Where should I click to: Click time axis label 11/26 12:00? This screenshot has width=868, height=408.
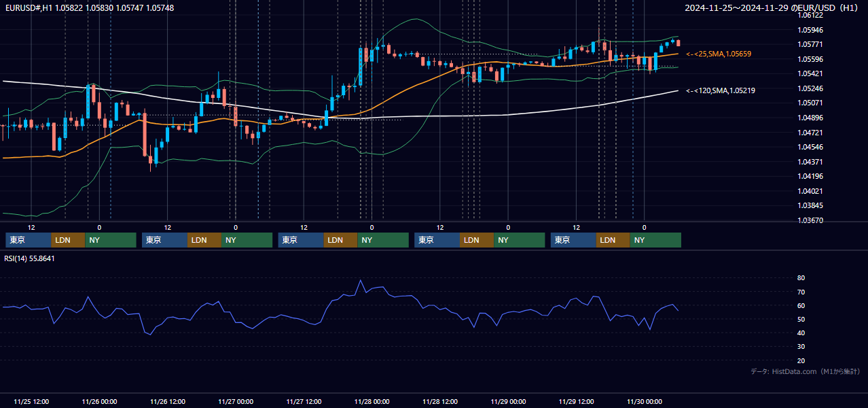(x=168, y=401)
